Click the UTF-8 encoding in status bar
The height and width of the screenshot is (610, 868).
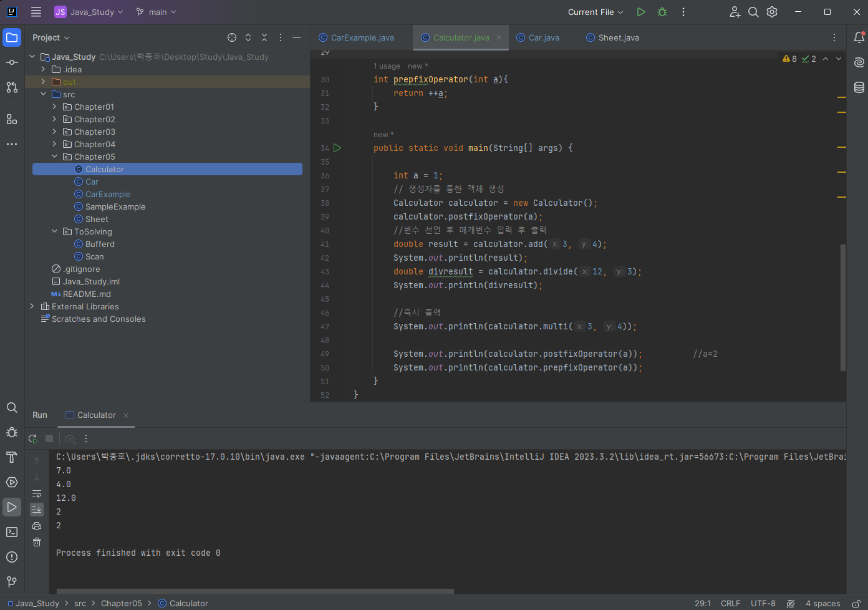pyautogui.click(x=763, y=603)
